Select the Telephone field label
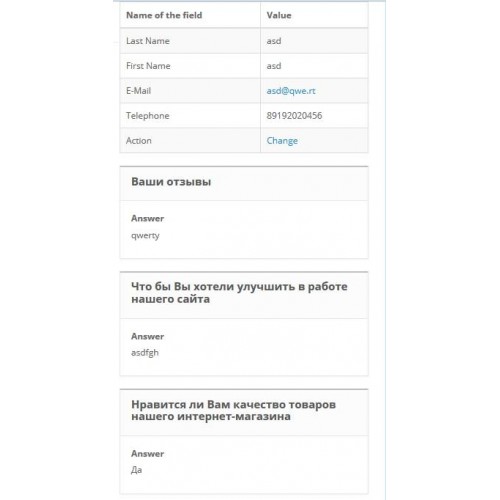The width and height of the screenshot is (500, 500). click(148, 116)
